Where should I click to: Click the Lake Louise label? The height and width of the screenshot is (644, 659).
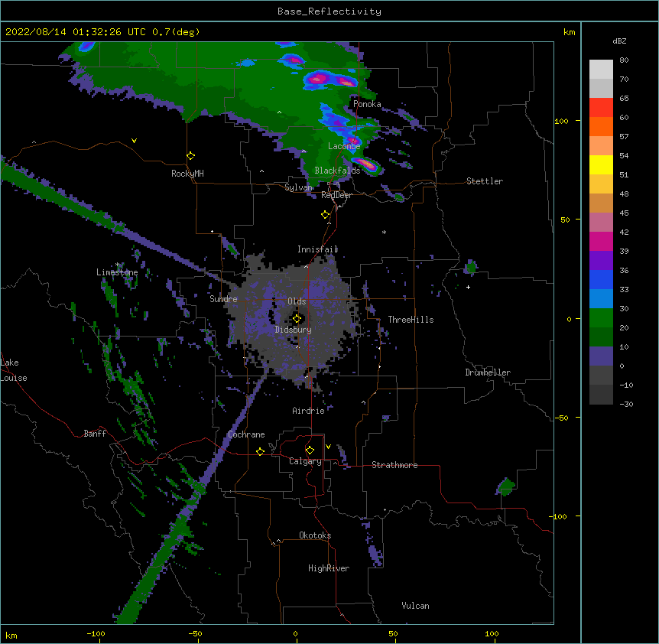coord(14,370)
